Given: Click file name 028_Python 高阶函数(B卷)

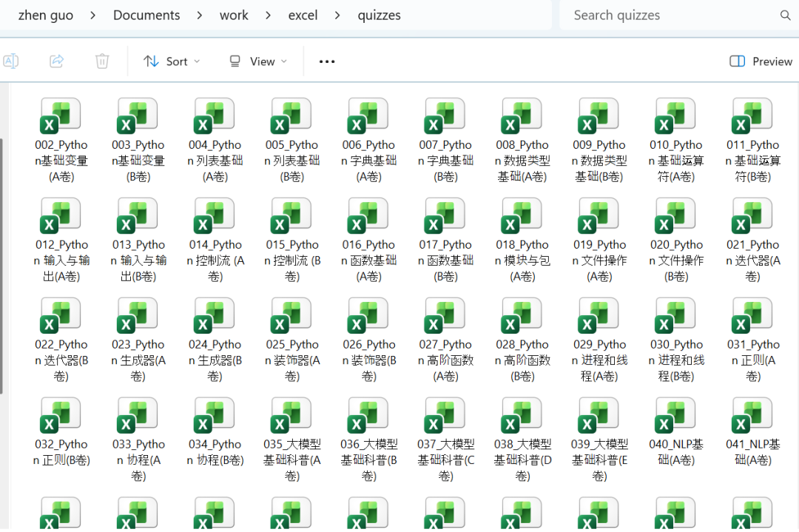Looking at the screenshot, I should click(522, 360).
